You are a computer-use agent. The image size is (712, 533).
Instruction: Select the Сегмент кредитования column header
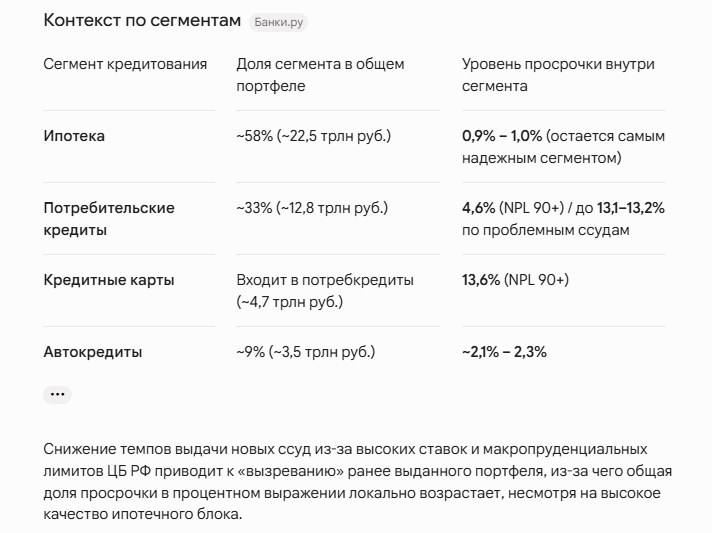click(125, 64)
